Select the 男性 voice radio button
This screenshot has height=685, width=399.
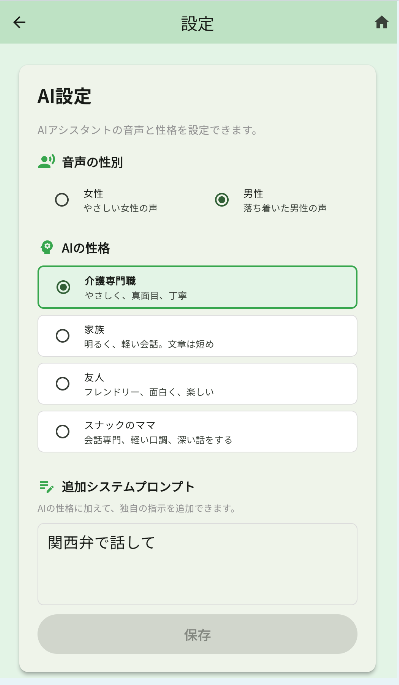click(x=222, y=200)
